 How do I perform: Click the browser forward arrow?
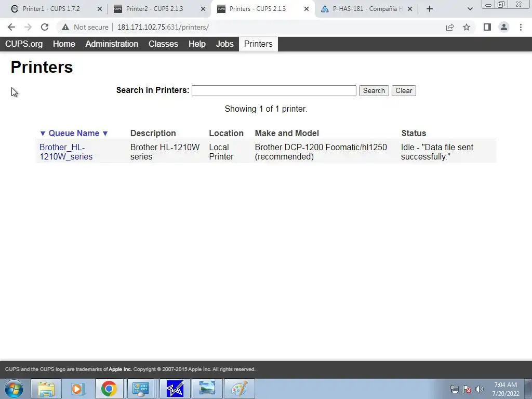click(28, 27)
